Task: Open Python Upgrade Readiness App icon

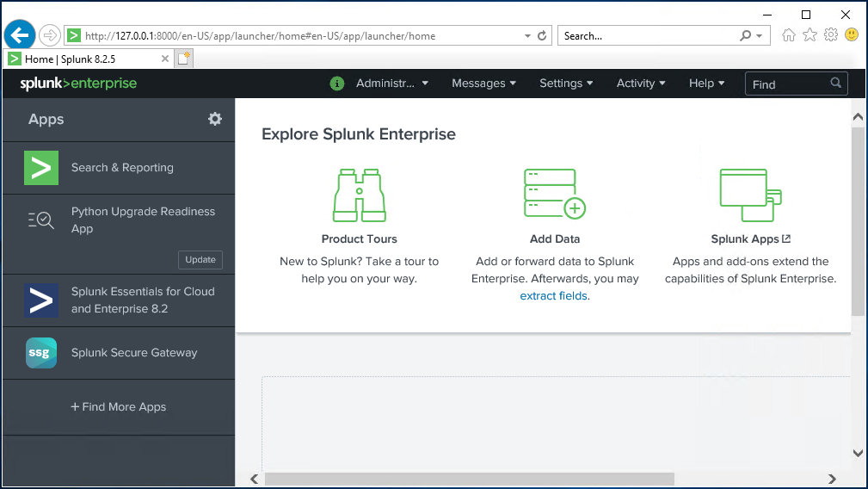Action: coord(41,220)
